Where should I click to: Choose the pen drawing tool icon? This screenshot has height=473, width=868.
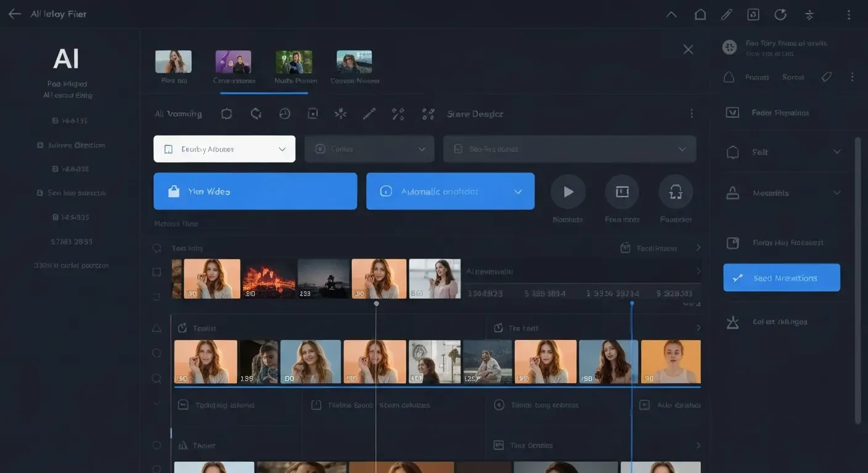click(x=369, y=113)
